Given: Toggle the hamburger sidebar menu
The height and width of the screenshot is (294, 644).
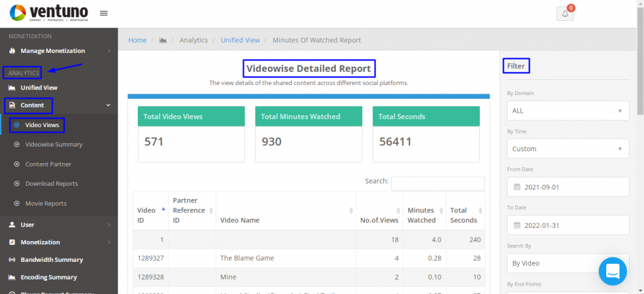Looking at the screenshot, I should tap(104, 13).
